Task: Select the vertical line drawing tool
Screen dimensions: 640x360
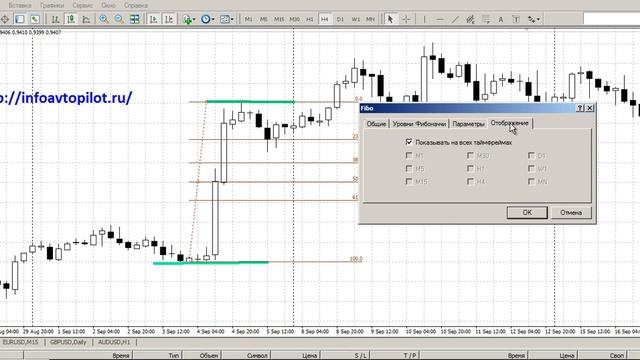Action: [x=424, y=19]
